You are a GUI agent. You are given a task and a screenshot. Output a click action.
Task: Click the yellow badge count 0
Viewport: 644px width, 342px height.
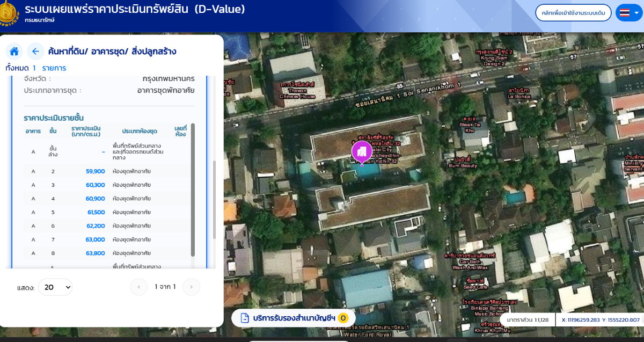(343, 318)
